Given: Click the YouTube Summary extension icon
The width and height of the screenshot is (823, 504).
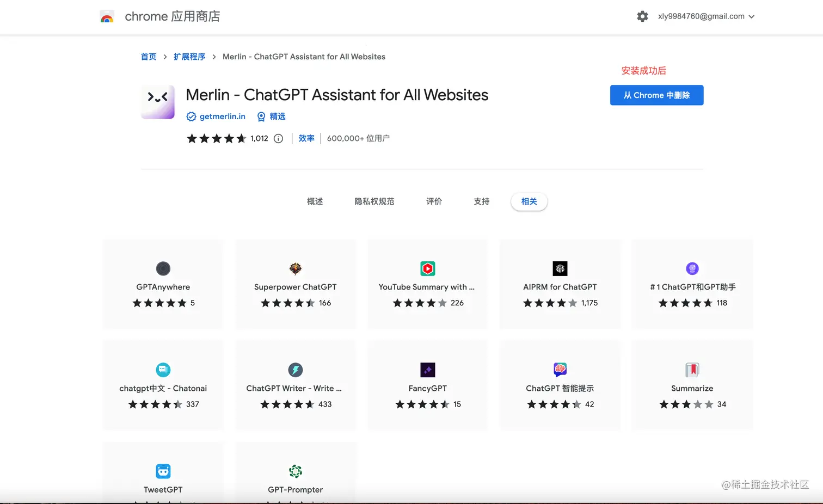Looking at the screenshot, I should [428, 268].
